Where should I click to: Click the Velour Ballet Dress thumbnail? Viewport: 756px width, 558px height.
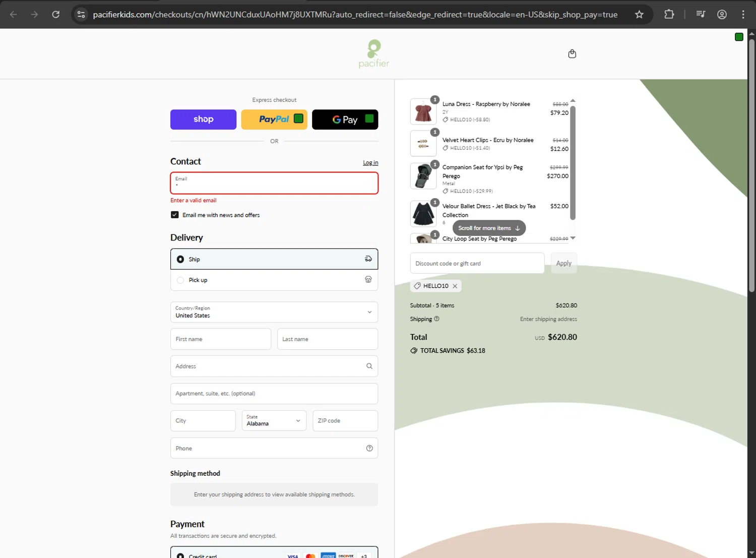(423, 213)
